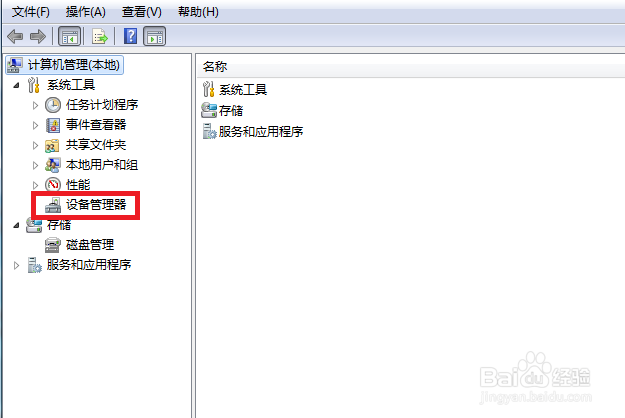
Task: Select 磁盘管理 under 存储
Action: [90, 245]
